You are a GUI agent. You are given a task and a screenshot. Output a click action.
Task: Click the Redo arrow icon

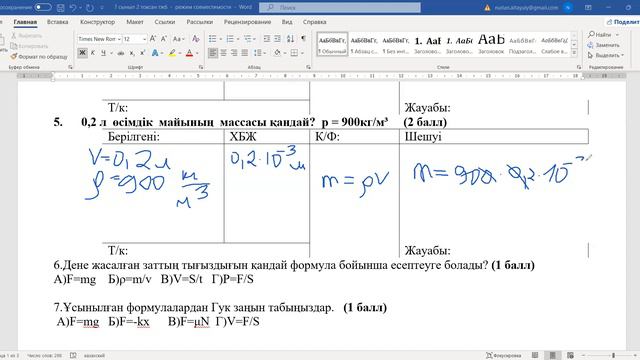[x=90, y=7]
